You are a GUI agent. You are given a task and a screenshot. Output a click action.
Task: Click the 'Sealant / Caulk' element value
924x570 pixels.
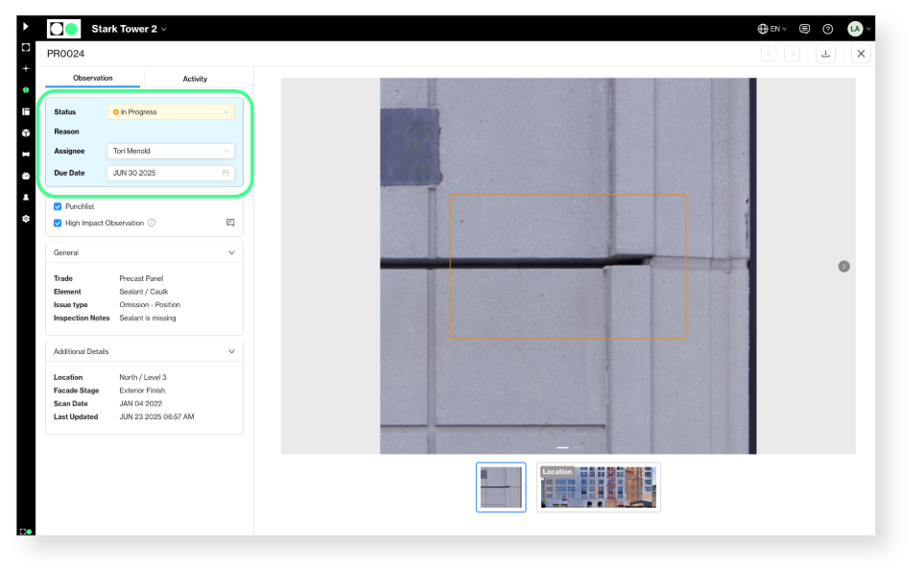[x=144, y=292]
